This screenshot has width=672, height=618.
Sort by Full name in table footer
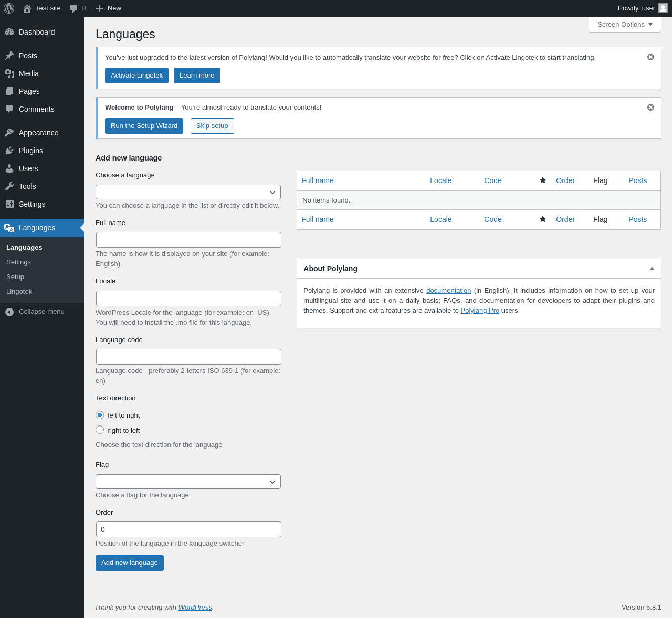[318, 219]
